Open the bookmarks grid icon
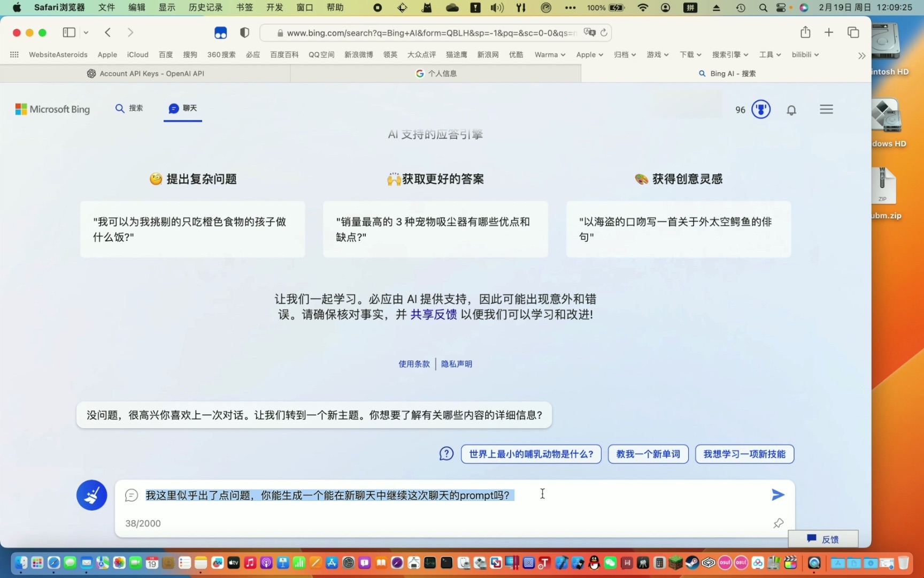The width and height of the screenshot is (924, 578). [x=14, y=55]
